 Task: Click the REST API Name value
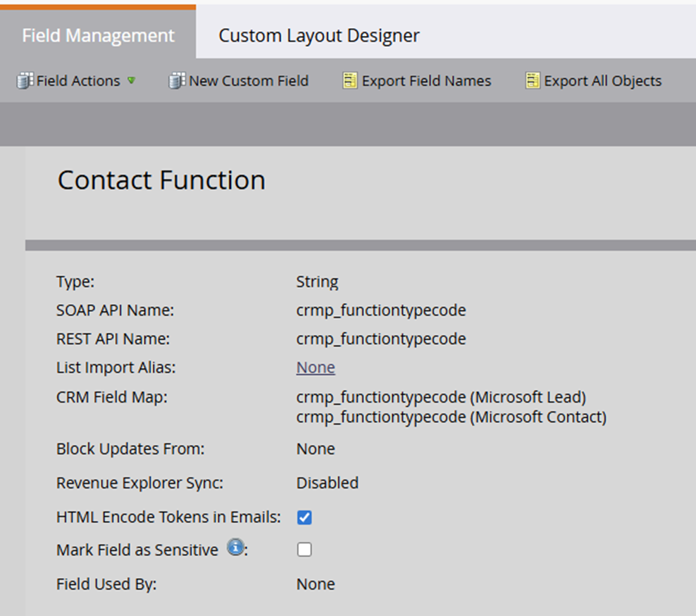(x=381, y=339)
